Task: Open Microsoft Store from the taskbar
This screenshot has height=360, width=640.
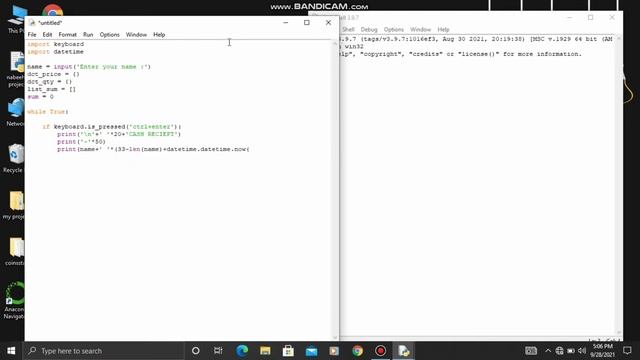Action: [x=288, y=351]
